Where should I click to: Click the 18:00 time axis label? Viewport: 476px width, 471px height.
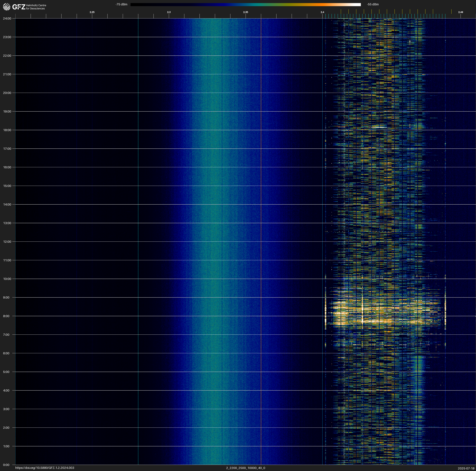click(7, 130)
